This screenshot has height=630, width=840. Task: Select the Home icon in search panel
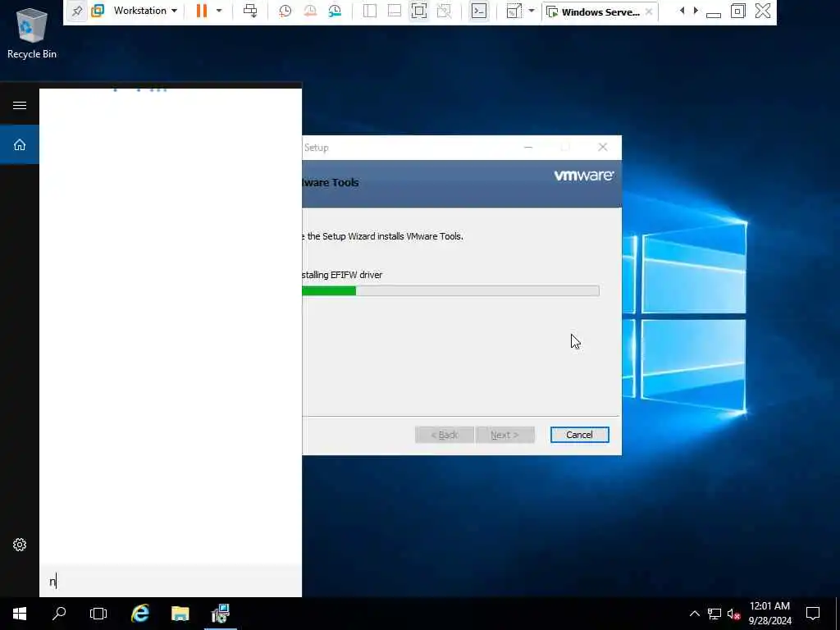point(20,144)
